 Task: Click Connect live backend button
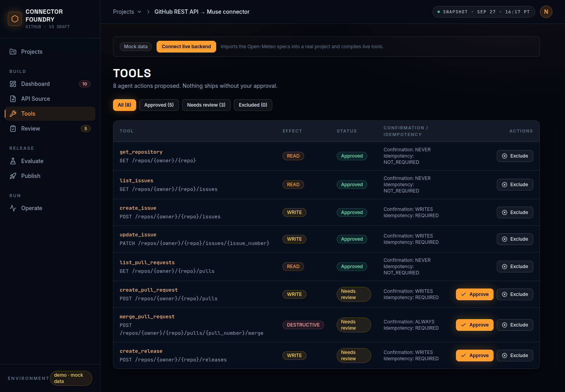[x=186, y=47]
